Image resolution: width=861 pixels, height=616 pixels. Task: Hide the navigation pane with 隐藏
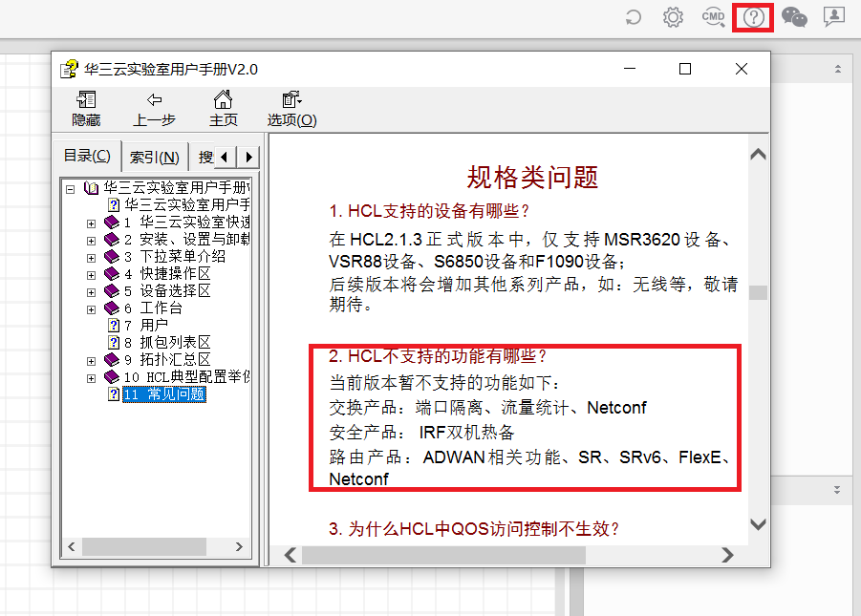(86, 109)
